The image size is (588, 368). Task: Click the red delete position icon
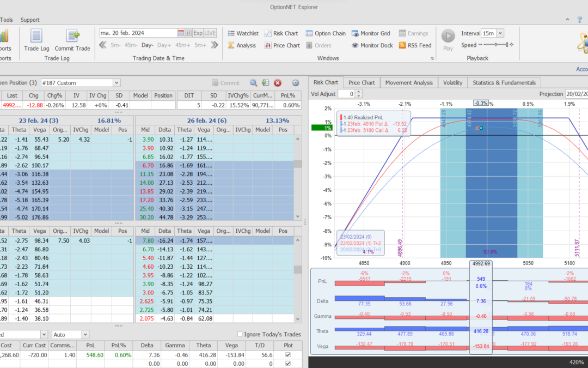pos(278,83)
